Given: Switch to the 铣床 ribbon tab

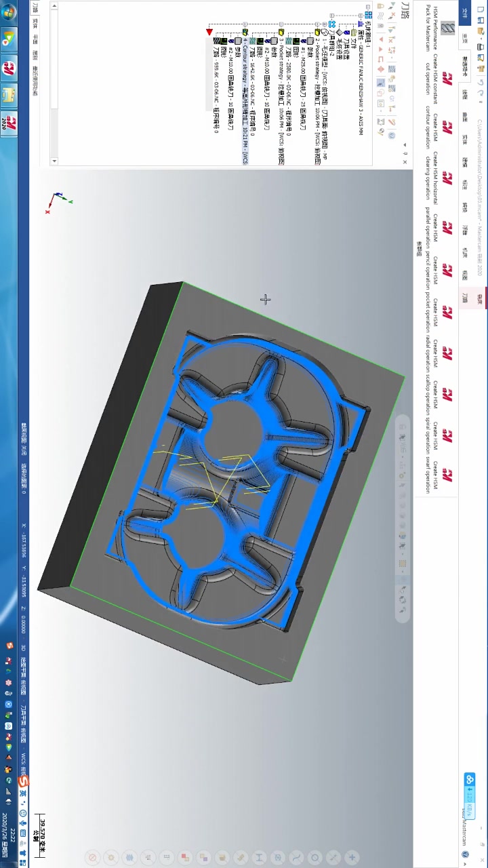Looking at the screenshot, I should point(480,297).
